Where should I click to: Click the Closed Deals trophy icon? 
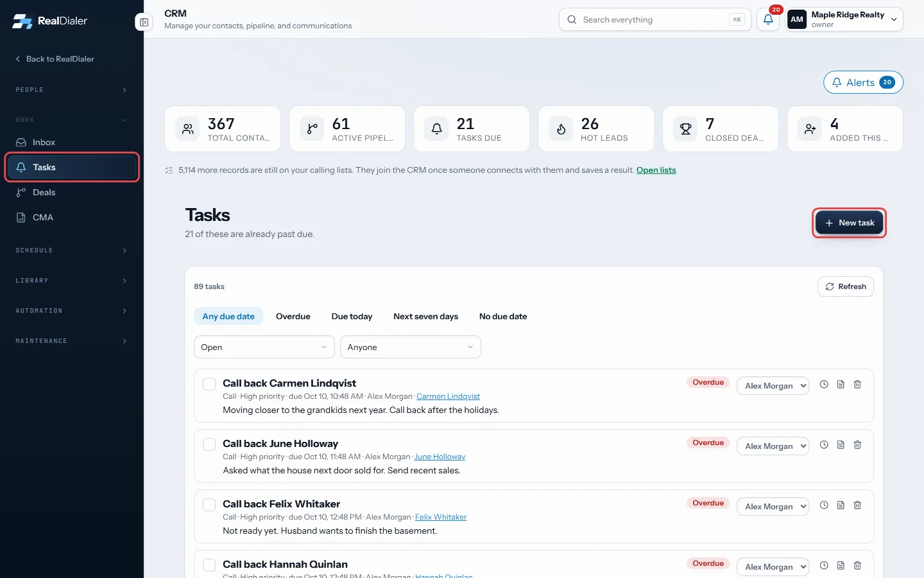point(685,129)
